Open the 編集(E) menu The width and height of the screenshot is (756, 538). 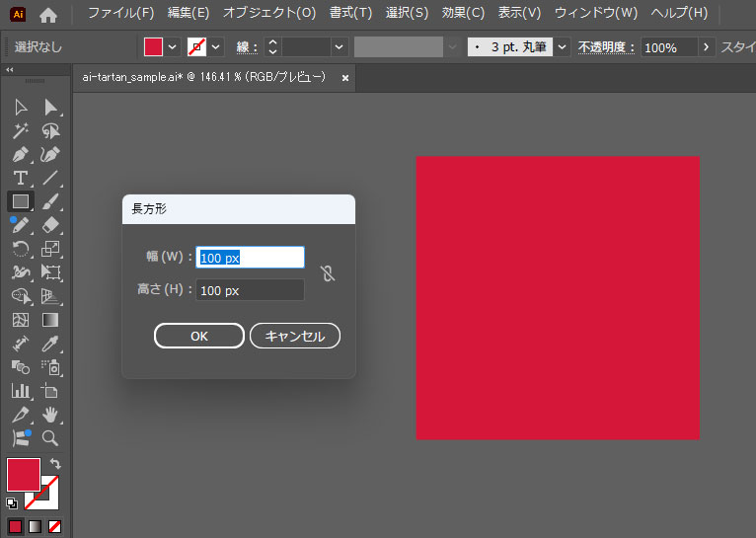click(x=189, y=13)
